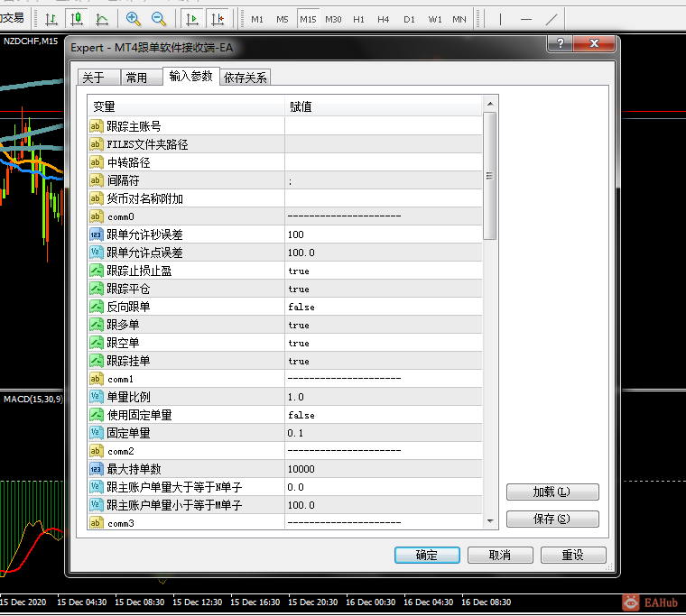Select the horizontal line drawing tool

tap(526, 19)
